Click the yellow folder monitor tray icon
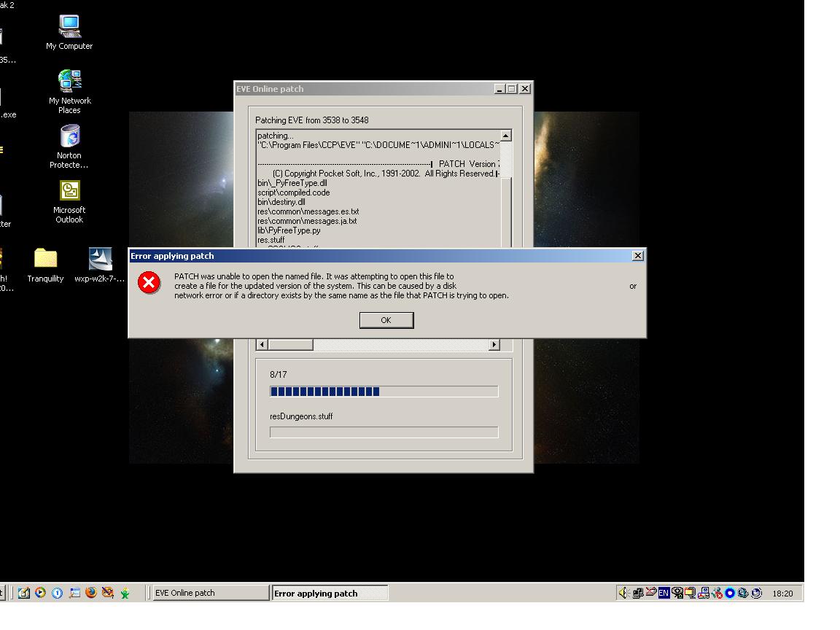Image resolution: width=840 pixels, height=630 pixels. pyautogui.click(x=690, y=593)
